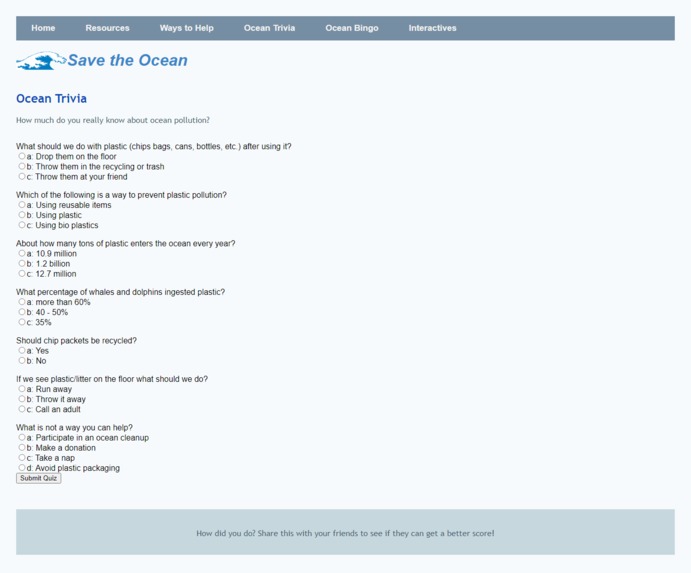Click the wave logo icon
Image resolution: width=691 pixels, height=573 pixels.
coord(41,61)
